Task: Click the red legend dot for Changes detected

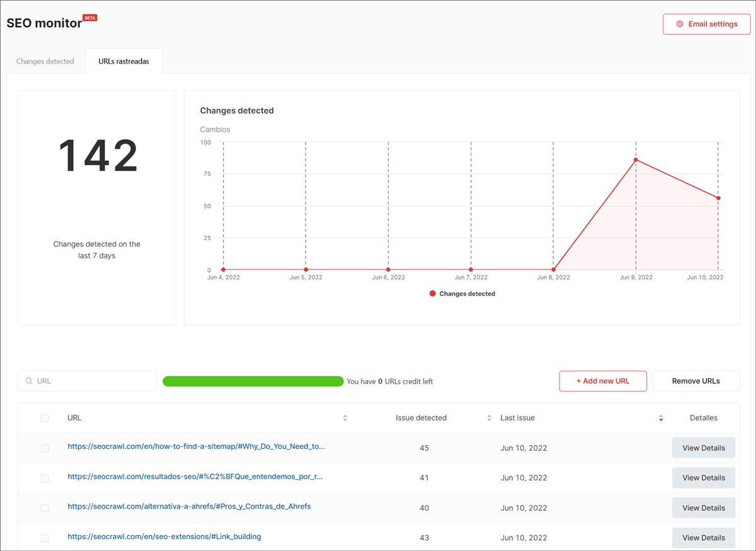Action: click(x=432, y=293)
